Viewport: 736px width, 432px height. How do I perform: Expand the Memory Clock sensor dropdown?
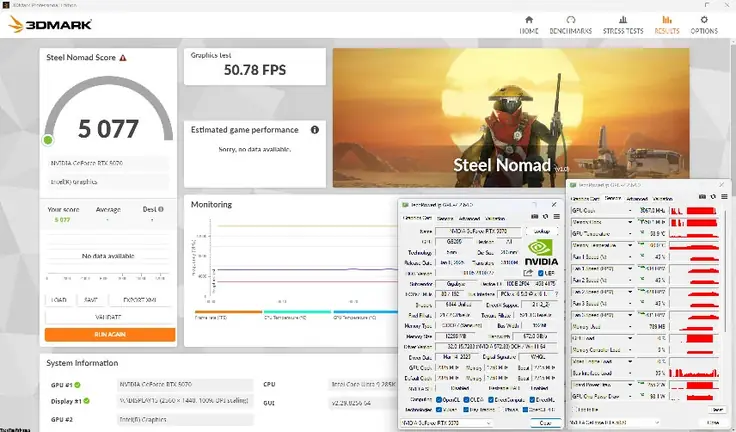[630, 222]
